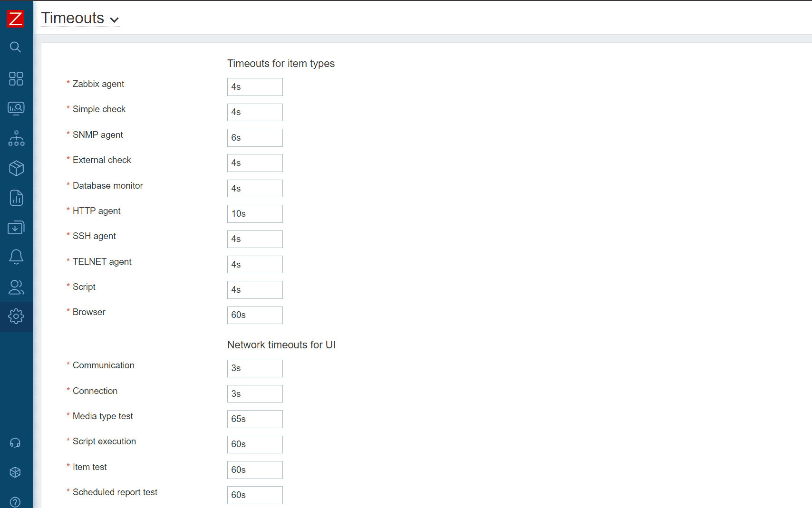812x508 pixels.
Task: Open the Alerts section
Action: tap(16, 257)
